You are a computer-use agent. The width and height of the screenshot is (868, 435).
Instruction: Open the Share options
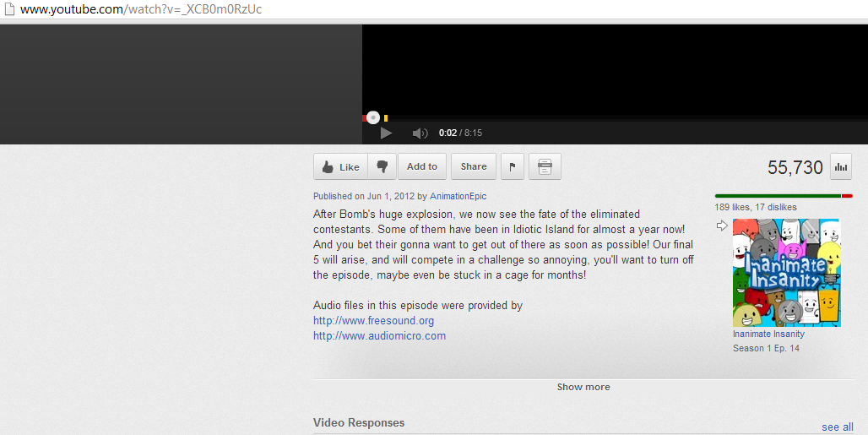click(x=474, y=166)
